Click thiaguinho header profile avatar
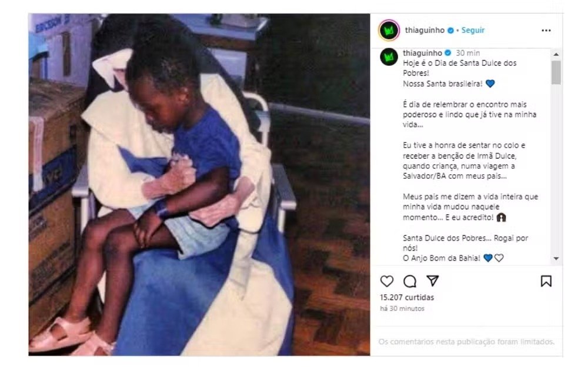Screen dimensions: 588x373 389,31
